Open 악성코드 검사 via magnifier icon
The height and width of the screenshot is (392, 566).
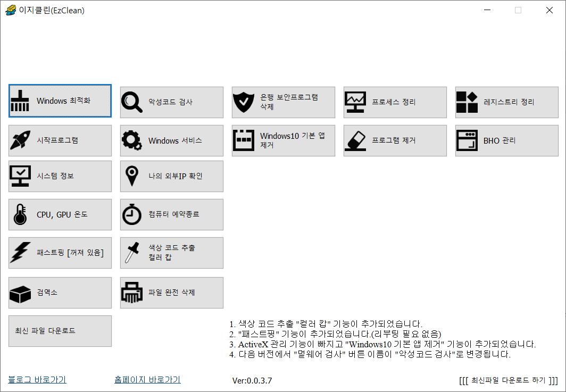tap(132, 102)
